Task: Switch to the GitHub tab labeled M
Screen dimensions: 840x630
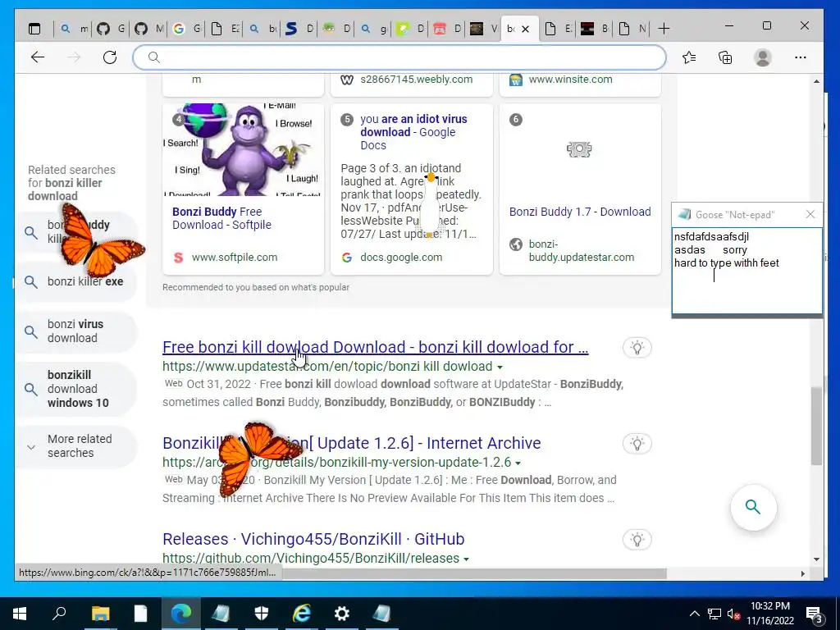Action: pyautogui.click(x=149, y=29)
